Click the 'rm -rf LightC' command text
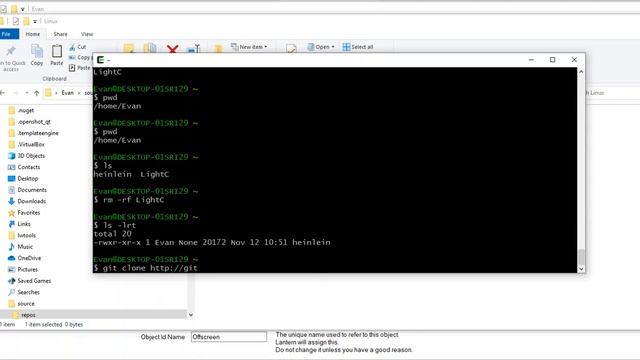 [x=133, y=200]
